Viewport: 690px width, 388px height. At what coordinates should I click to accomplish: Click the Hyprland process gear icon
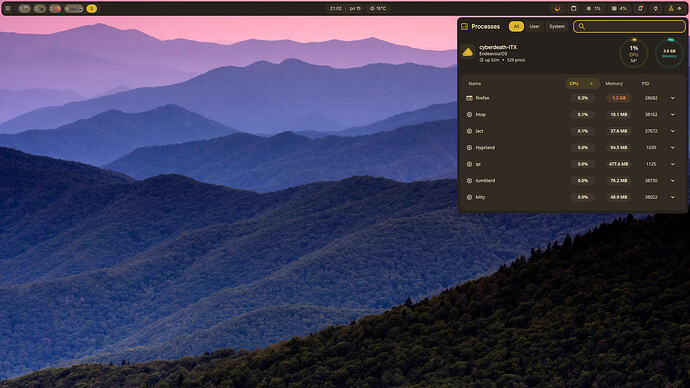click(469, 148)
